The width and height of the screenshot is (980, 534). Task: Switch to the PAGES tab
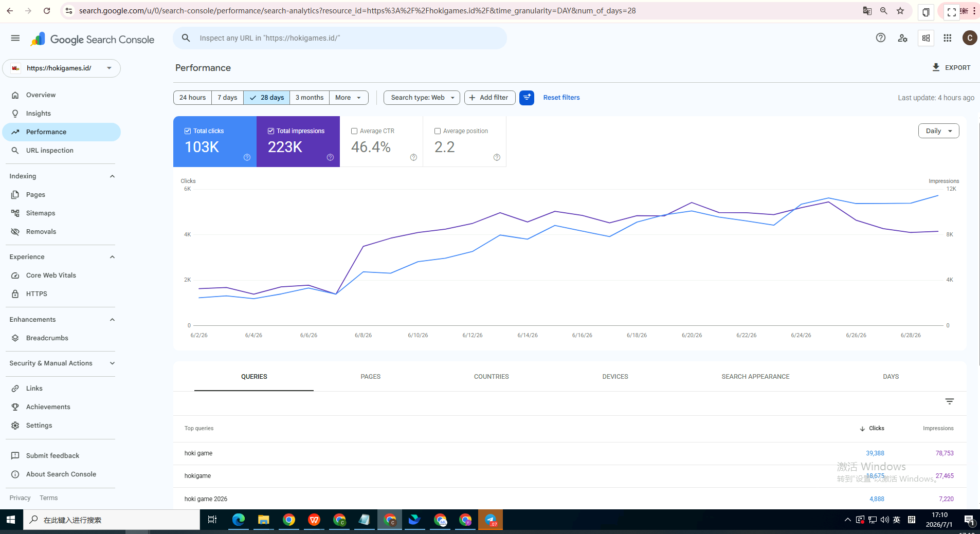pyautogui.click(x=371, y=377)
